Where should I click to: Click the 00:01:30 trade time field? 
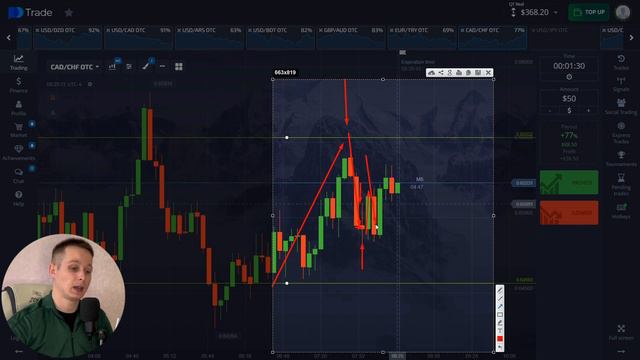tap(569, 66)
